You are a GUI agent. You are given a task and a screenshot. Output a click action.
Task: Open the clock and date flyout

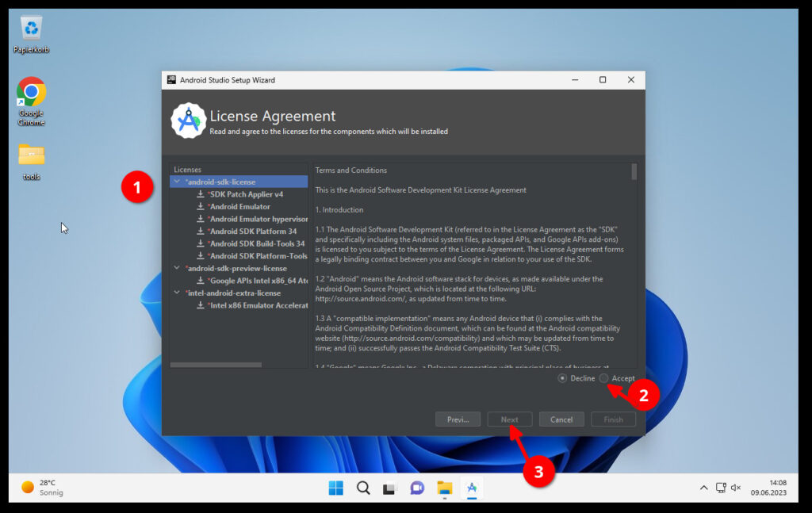tap(768, 488)
